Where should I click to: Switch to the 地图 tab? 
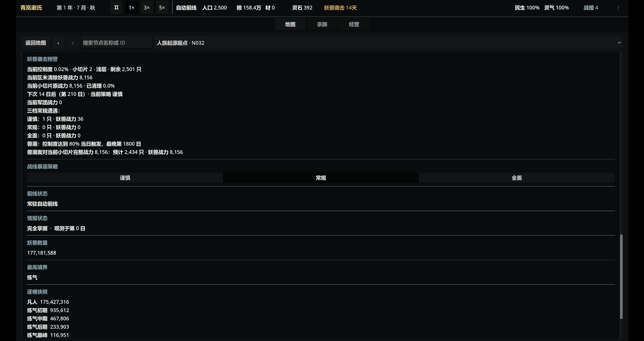click(290, 24)
